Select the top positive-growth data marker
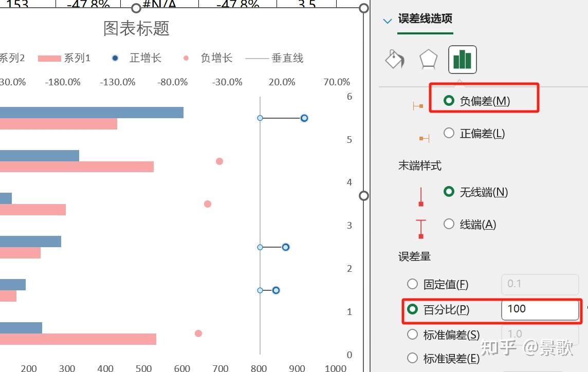The height and width of the screenshot is (372, 588). [x=304, y=118]
